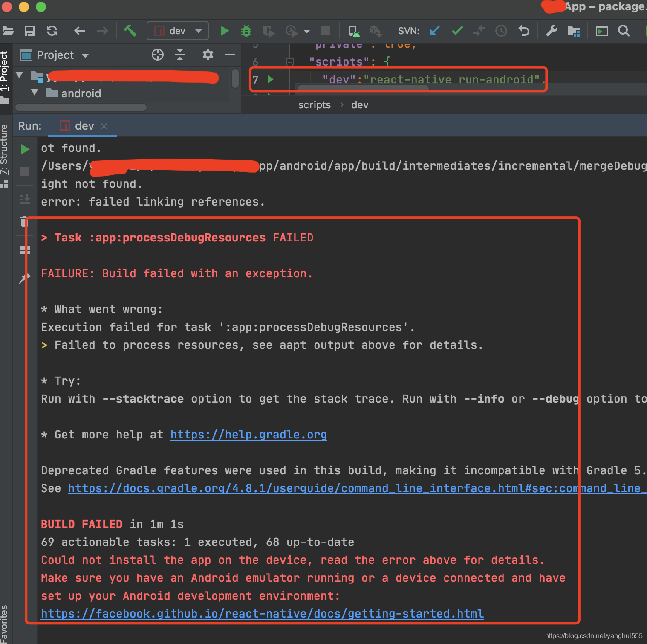The image size is (647, 644).
Task: Open the SDK manager box icon
Action: point(376,31)
